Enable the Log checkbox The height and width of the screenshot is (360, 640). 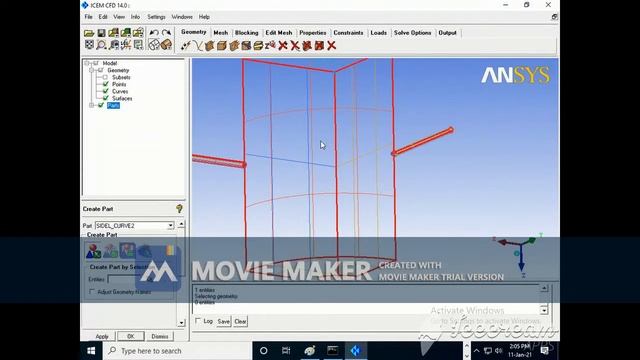click(198, 321)
